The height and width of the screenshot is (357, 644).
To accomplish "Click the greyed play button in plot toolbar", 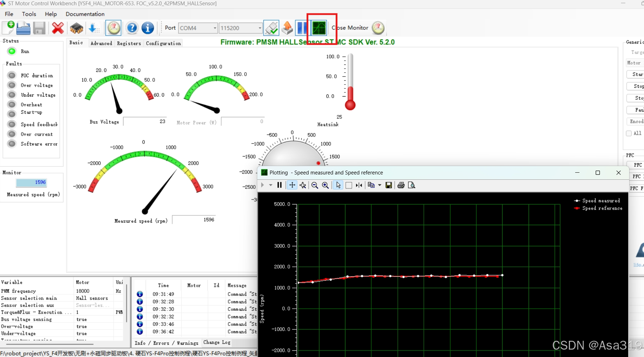I will click(263, 185).
